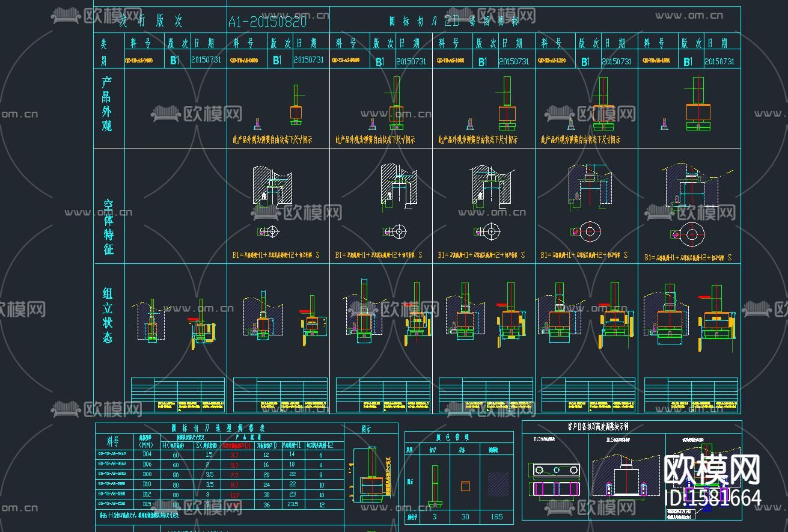Viewport: 788px width, 532px height.
Task: Pick the D04 cell in the selection table
Action: click(x=147, y=455)
